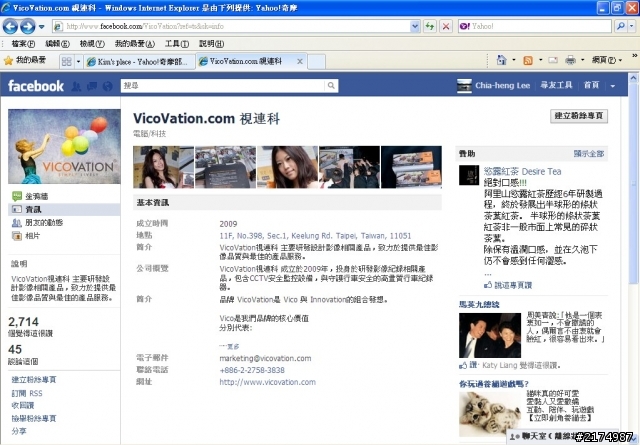Go to Facebook 首頁 home
The width and height of the screenshot is (640, 445).
[x=591, y=85]
